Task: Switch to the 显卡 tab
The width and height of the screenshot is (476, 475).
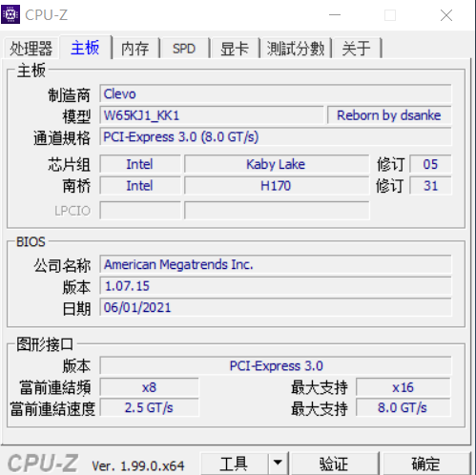Action: click(235, 49)
